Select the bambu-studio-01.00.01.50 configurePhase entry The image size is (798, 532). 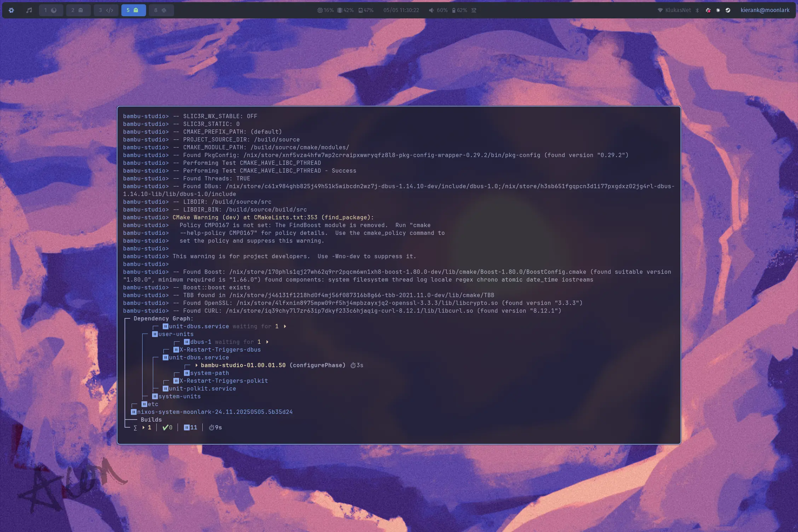(x=243, y=365)
